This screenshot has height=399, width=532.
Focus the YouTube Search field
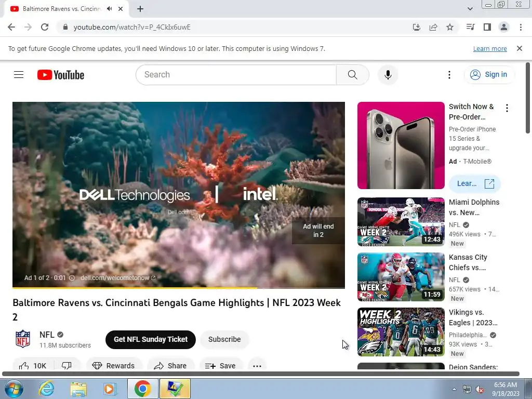[236, 75]
